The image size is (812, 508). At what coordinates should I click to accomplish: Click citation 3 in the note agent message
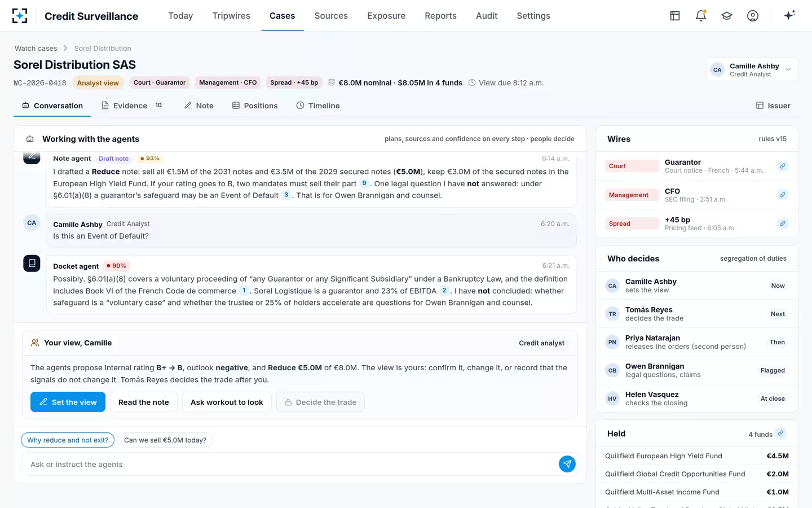tap(286, 195)
